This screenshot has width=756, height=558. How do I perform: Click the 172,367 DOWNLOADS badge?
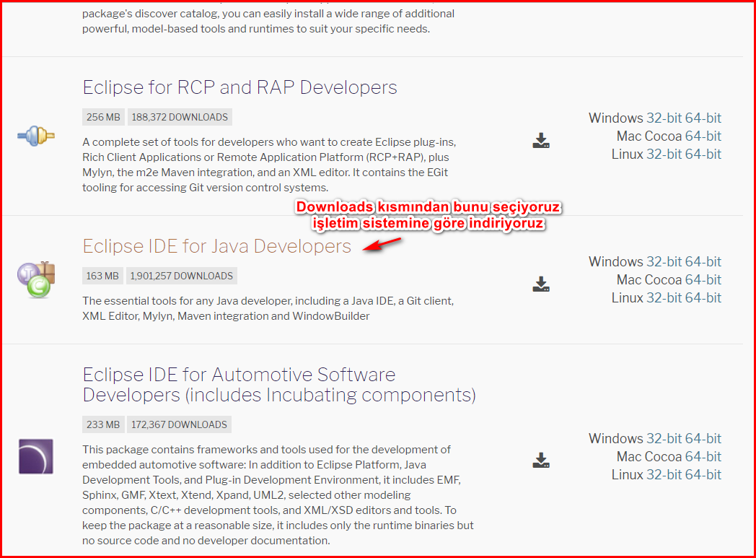(x=179, y=424)
